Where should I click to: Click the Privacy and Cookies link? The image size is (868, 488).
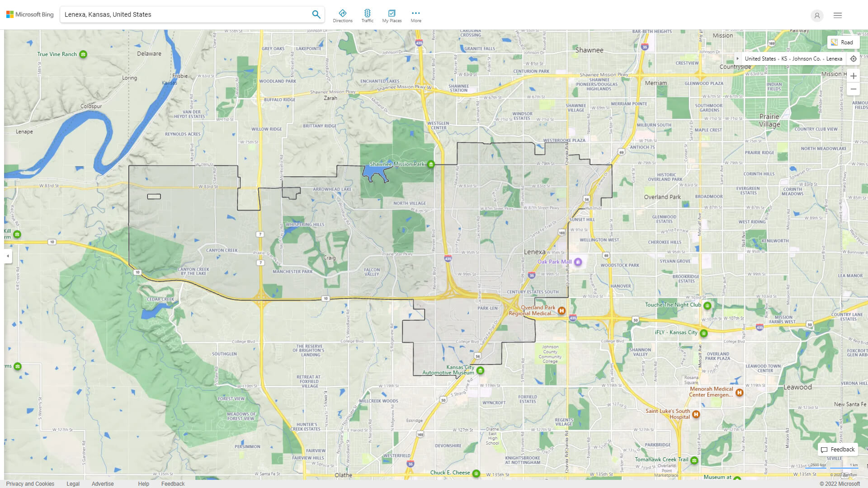30,483
